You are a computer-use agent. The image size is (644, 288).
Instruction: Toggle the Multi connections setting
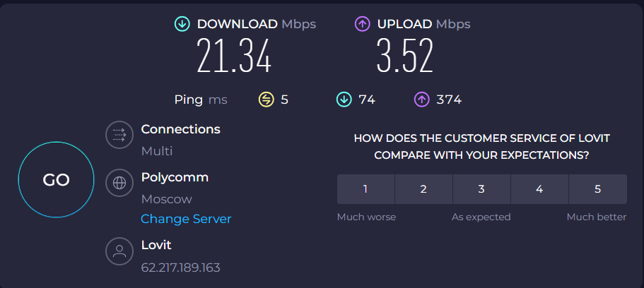point(157,151)
